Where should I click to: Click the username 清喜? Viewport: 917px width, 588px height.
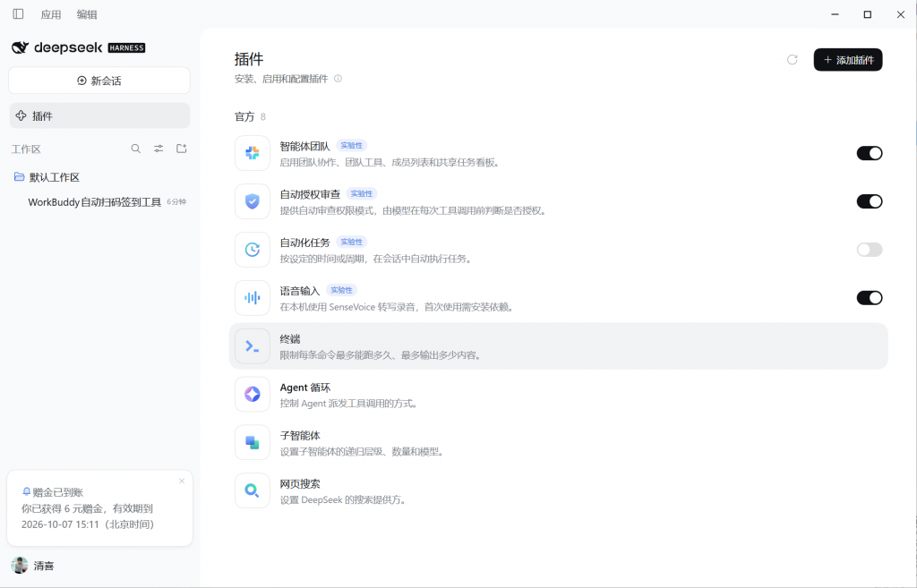click(44, 566)
